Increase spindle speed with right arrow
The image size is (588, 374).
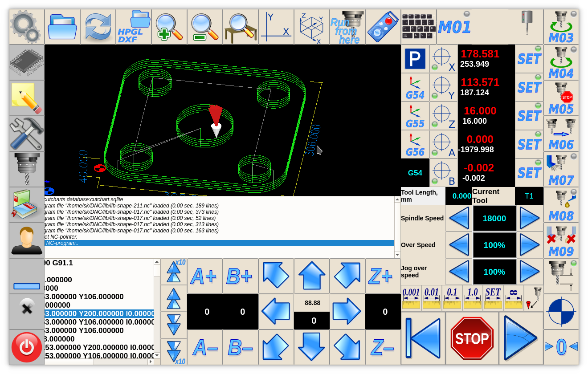pyautogui.click(x=530, y=218)
